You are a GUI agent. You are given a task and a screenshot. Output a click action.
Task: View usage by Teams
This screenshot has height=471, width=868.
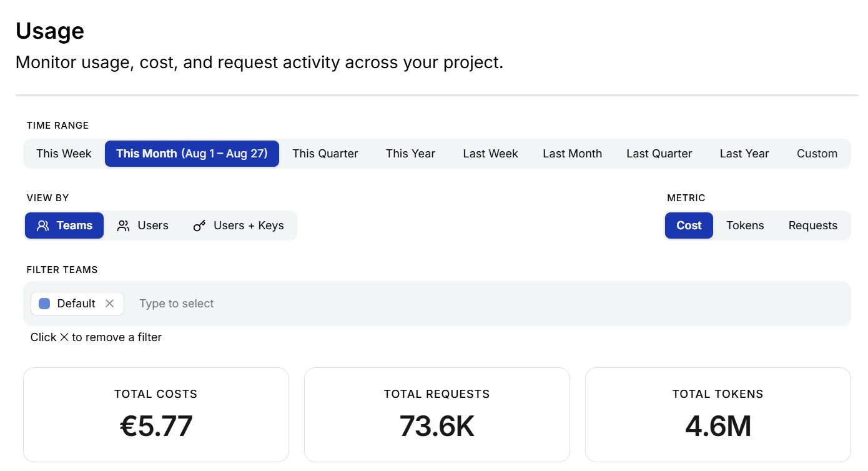tap(64, 226)
